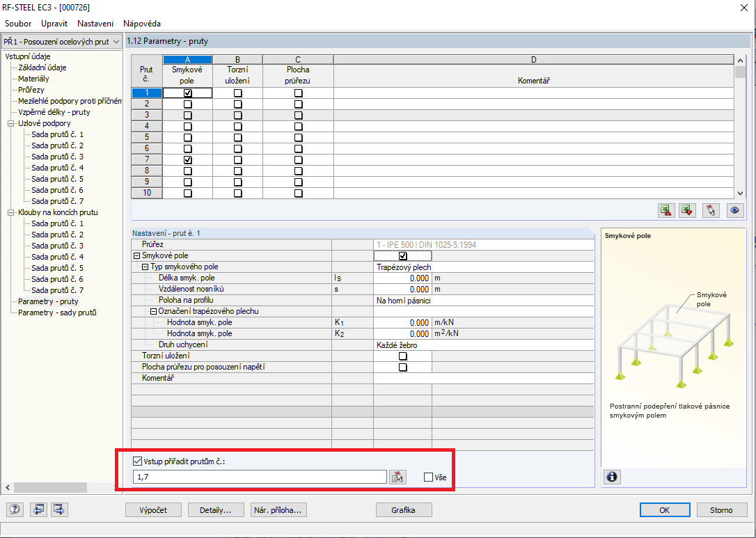
Task: Enable Plocha průřezu pro posouzení napětí checkbox
Action: 402,367
